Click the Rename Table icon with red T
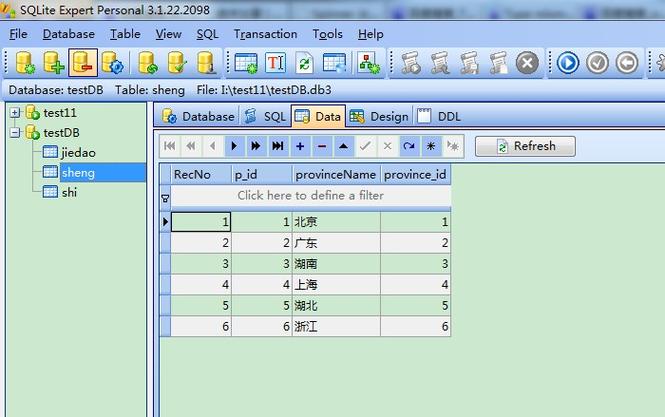The width and height of the screenshot is (665, 417). click(x=276, y=63)
